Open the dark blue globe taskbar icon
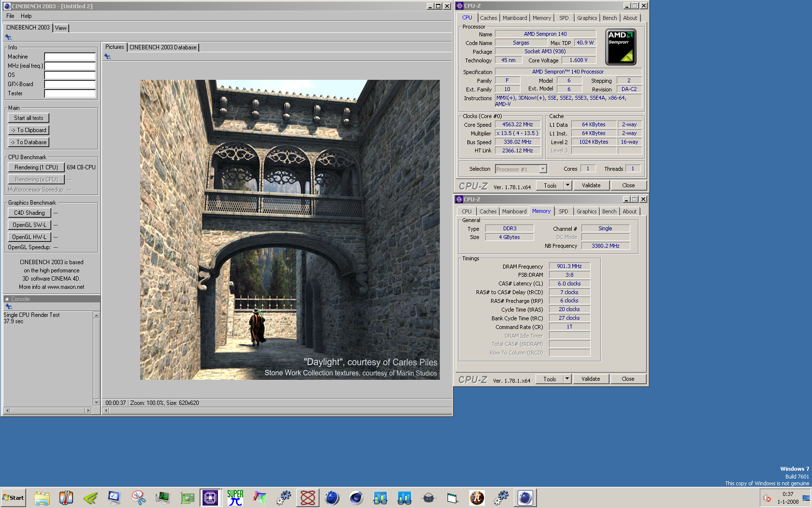This screenshot has height=508, width=812. click(x=332, y=497)
